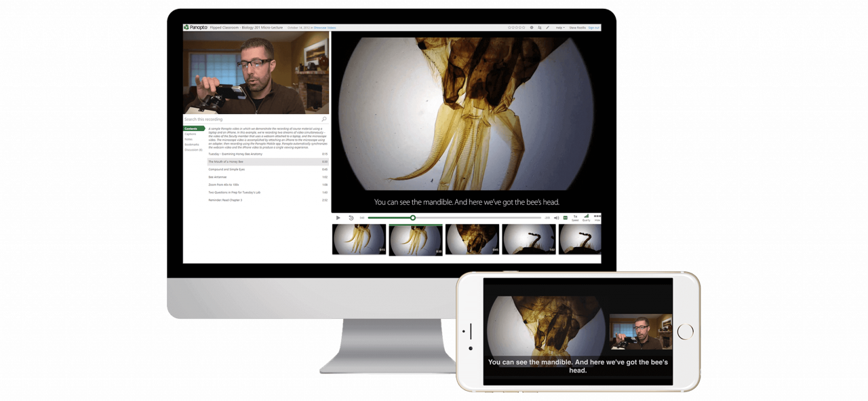
Task: Open the 1x Speed dropdown
Action: point(575,217)
